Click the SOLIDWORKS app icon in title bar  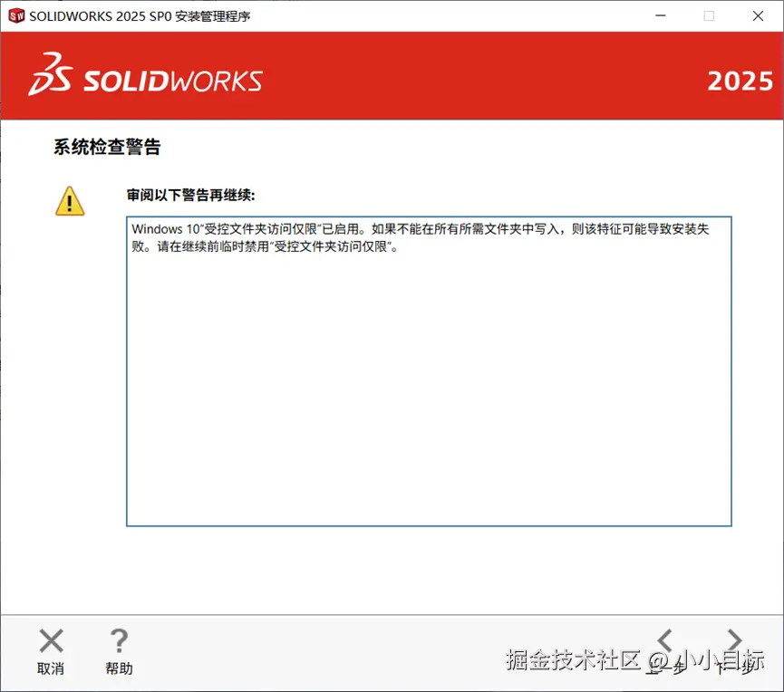(x=16, y=16)
